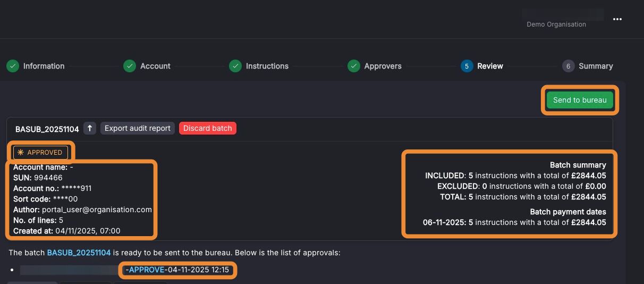Image resolution: width=644 pixels, height=284 pixels.
Task: Click the APPROVED status badge
Action: 40,152
